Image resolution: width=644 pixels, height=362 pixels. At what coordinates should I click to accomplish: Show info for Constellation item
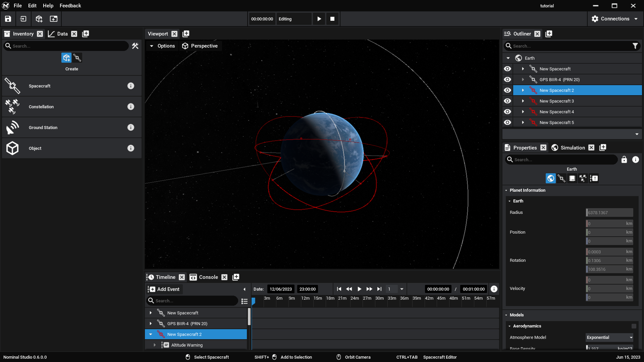tap(131, 107)
